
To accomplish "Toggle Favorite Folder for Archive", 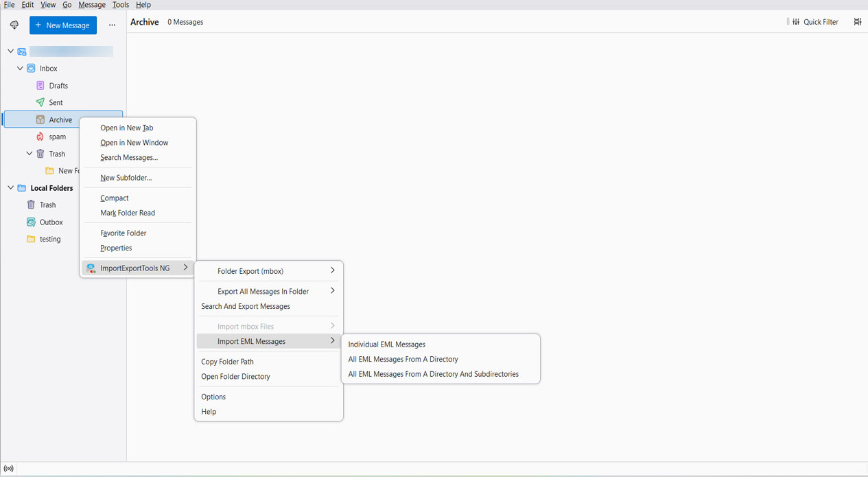I will point(122,233).
